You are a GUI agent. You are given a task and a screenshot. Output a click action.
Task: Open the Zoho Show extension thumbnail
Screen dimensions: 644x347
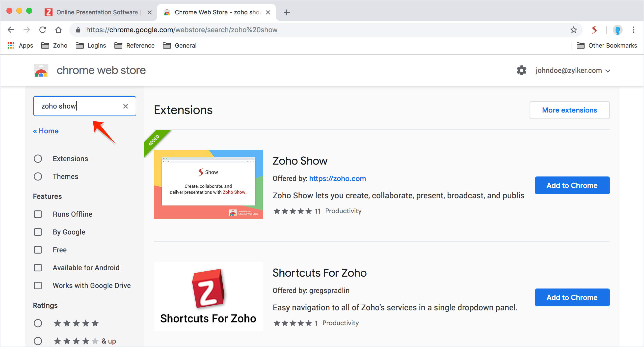[208, 184]
